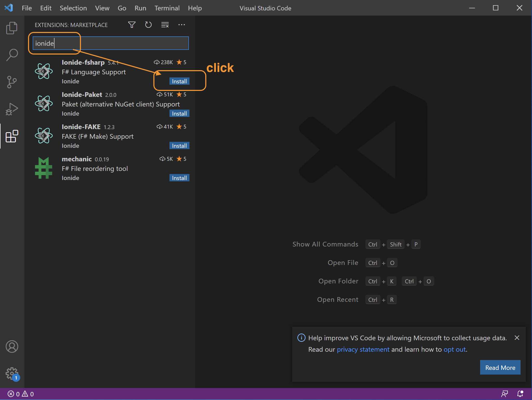Open the Explorer view in activity bar
532x400 pixels.
click(x=12, y=28)
